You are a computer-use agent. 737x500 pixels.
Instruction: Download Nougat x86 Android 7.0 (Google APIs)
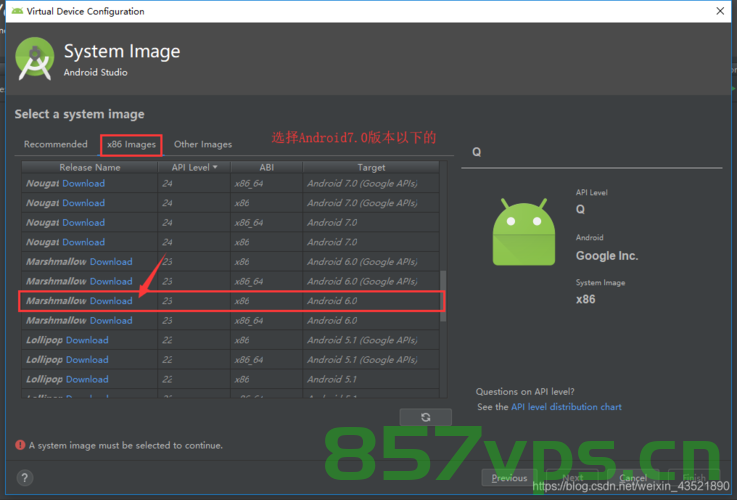(x=84, y=203)
